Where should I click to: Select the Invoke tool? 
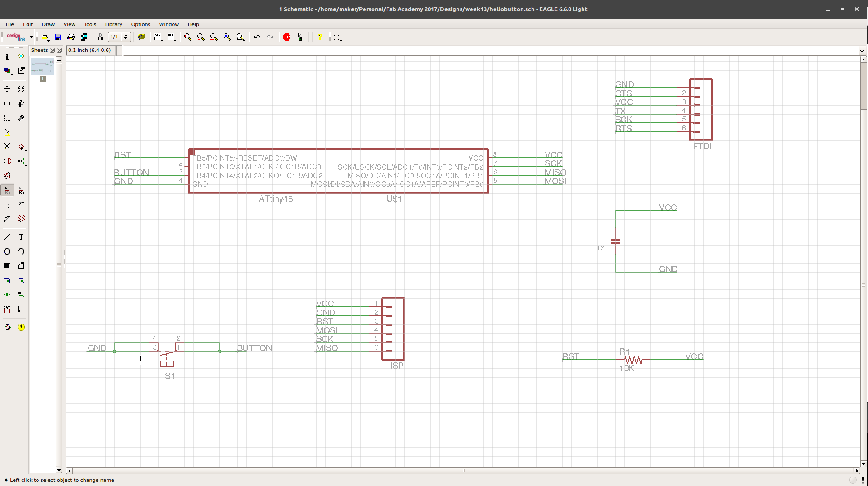click(21, 219)
